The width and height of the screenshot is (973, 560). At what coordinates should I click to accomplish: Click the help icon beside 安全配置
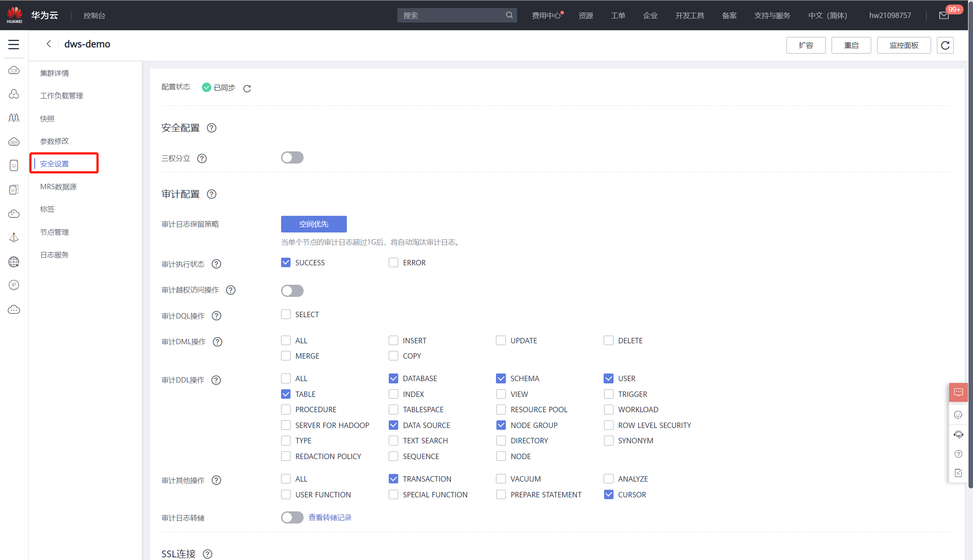click(211, 128)
